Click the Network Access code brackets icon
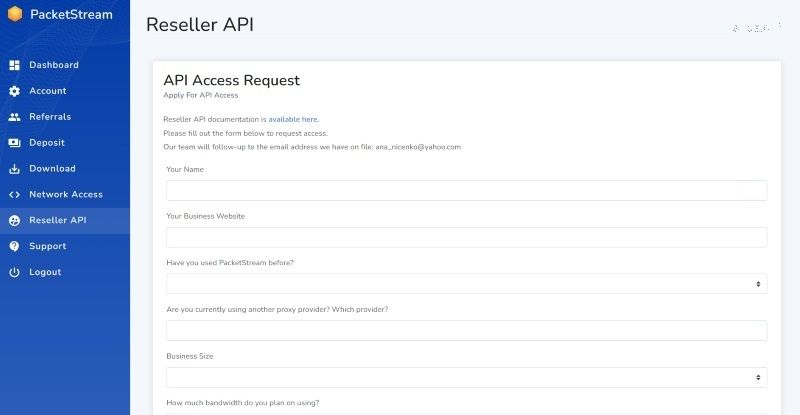Viewport: 800px width, 415px height. (14, 194)
